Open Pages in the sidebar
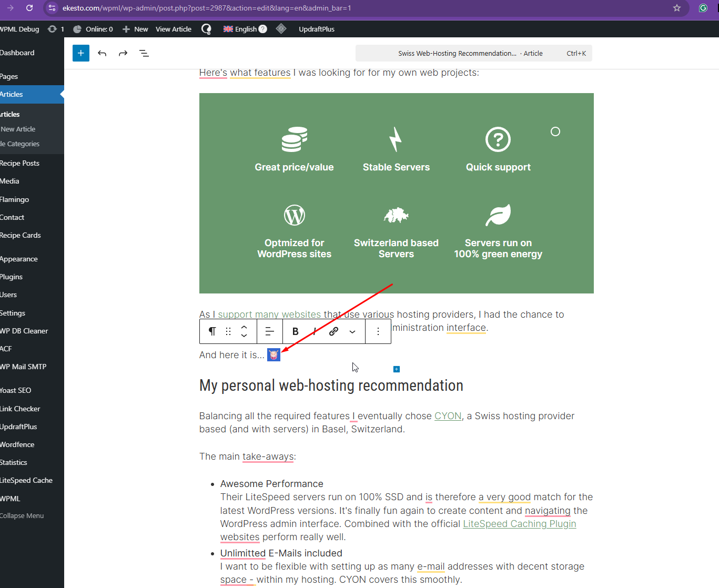This screenshot has width=719, height=588. [x=9, y=76]
